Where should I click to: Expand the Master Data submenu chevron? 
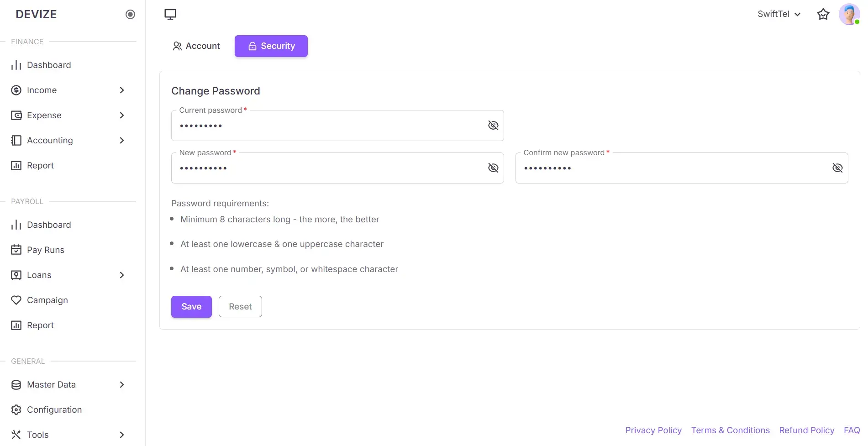coord(122,384)
